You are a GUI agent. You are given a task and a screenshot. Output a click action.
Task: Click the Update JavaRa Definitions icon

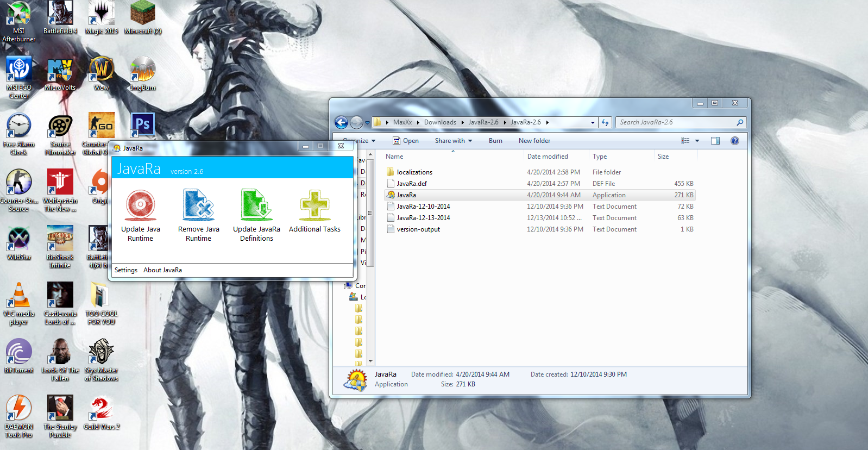click(x=256, y=205)
